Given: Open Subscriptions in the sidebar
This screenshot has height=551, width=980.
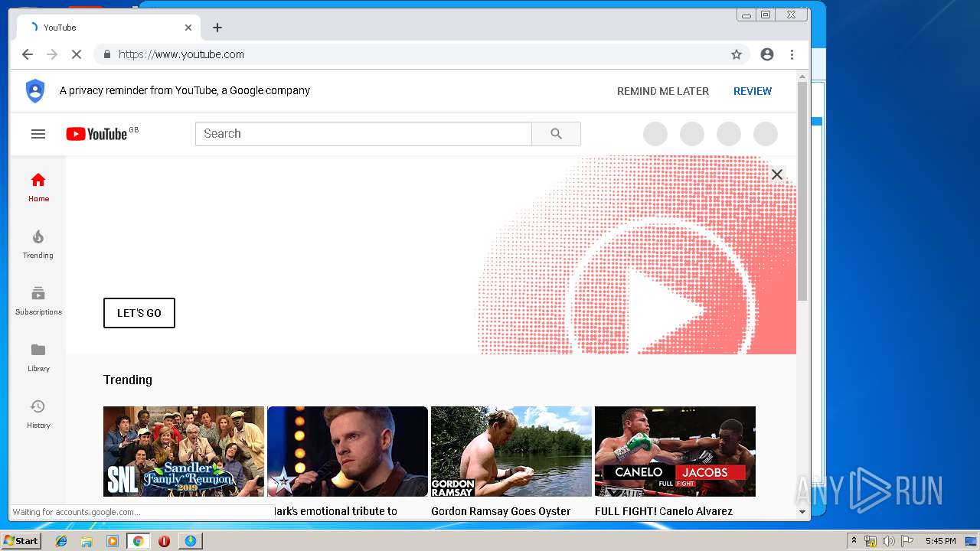Looking at the screenshot, I should (38, 301).
